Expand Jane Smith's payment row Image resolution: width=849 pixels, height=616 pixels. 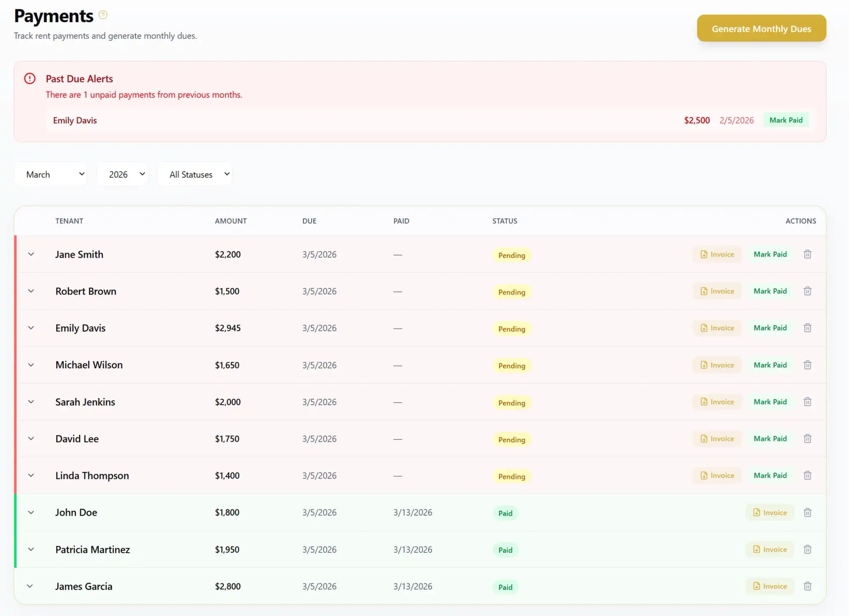31,254
